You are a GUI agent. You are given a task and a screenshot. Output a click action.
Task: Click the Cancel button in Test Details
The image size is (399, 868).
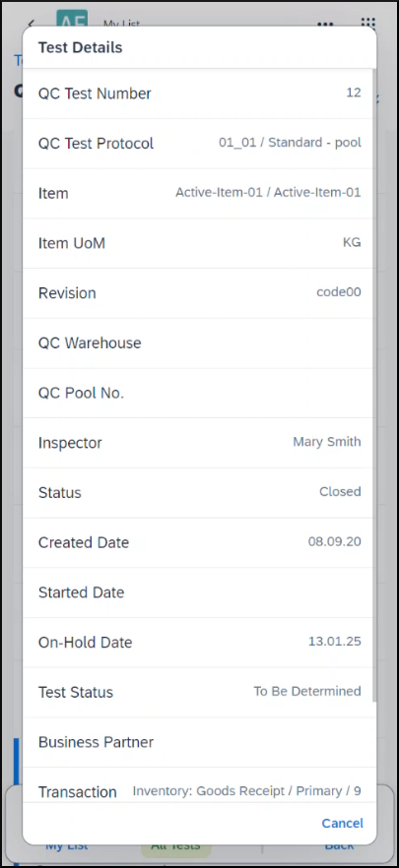point(343,823)
